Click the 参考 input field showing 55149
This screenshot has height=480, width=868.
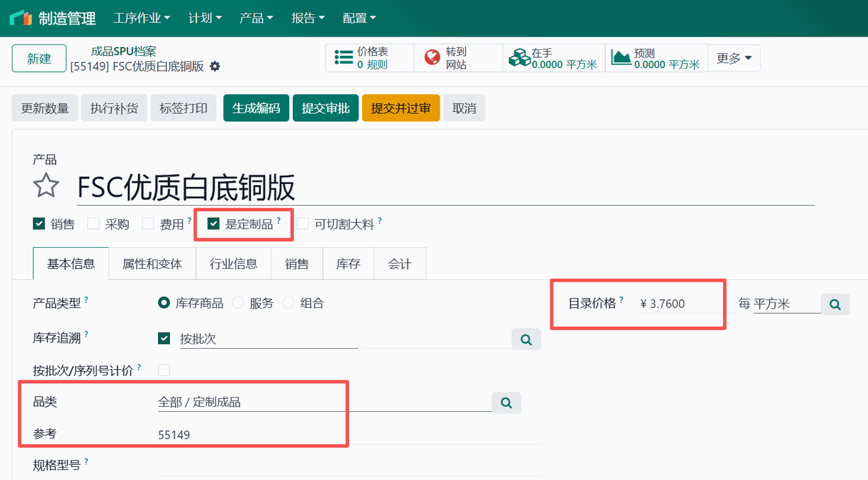tap(248, 434)
